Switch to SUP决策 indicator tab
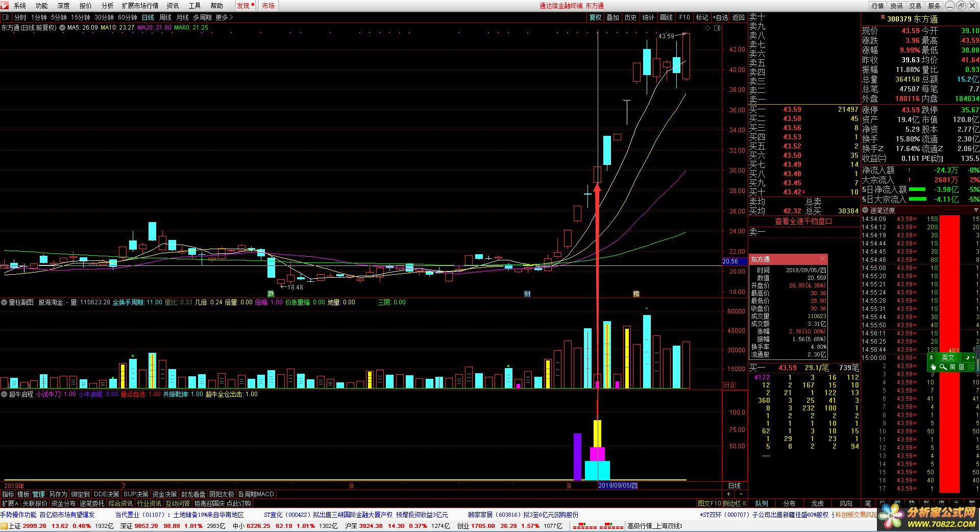This screenshot has width=980, height=532. tap(136, 494)
